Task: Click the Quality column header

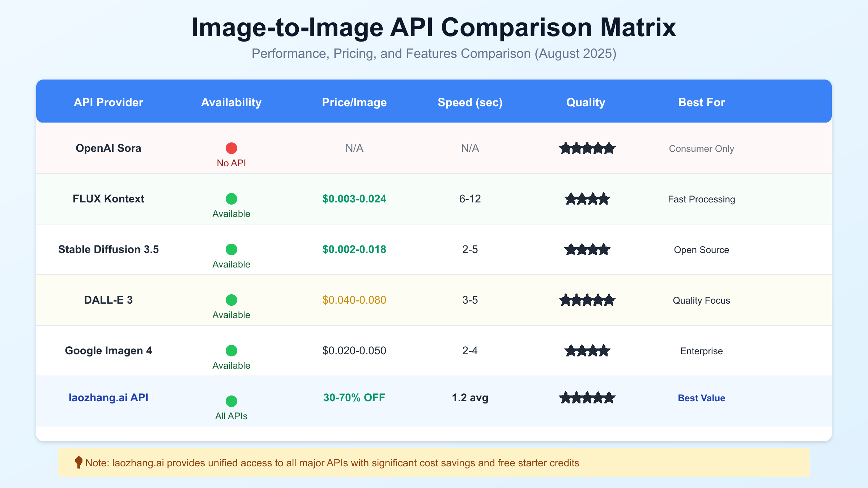Action: (586, 102)
